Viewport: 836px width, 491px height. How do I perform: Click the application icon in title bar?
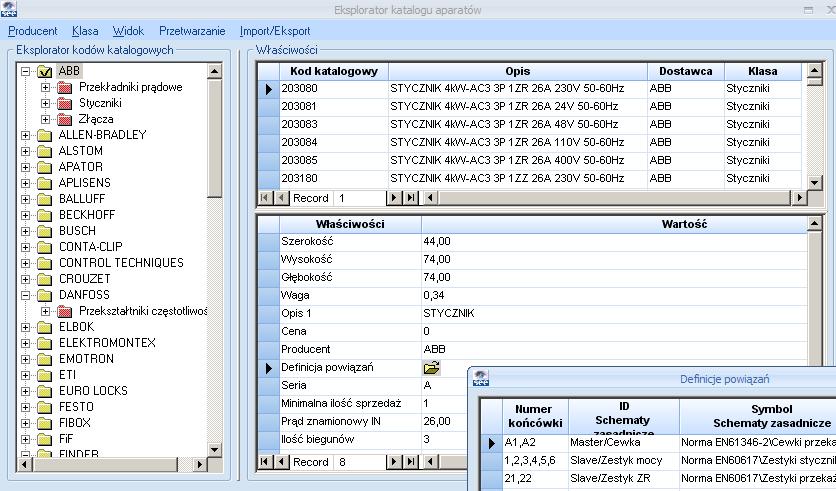(x=9, y=9)
